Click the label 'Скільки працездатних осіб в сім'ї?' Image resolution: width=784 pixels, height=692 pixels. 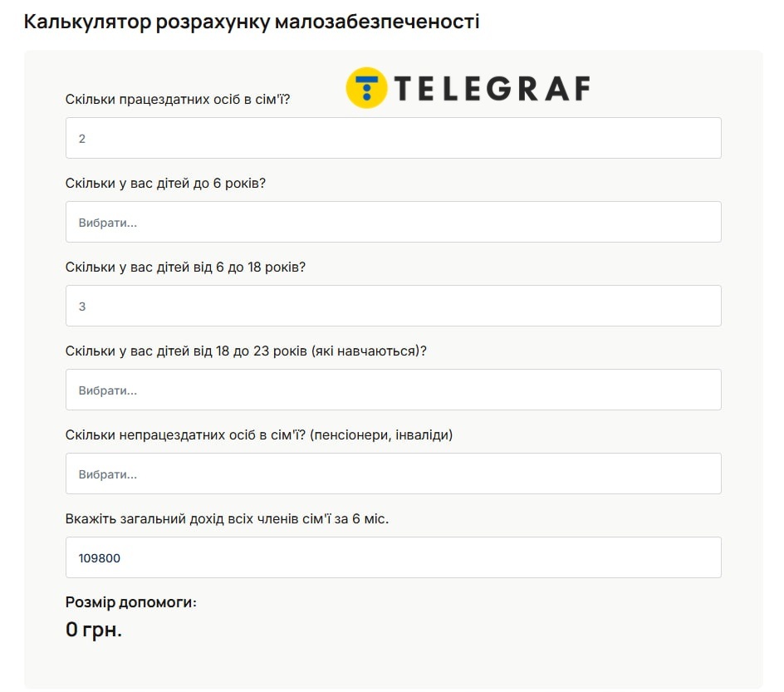pyautogui.click(x=178, y=100)
